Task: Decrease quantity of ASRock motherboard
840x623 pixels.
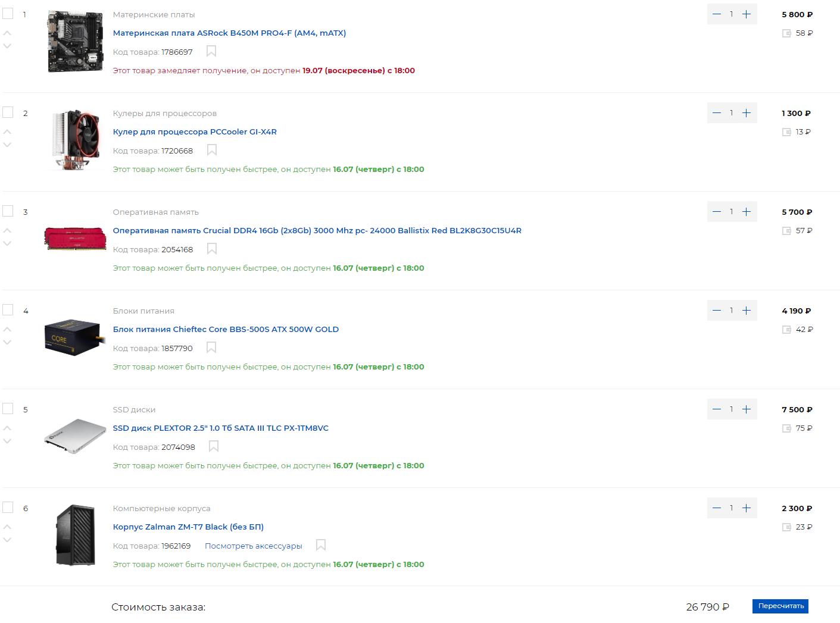Action: (717, 14)
